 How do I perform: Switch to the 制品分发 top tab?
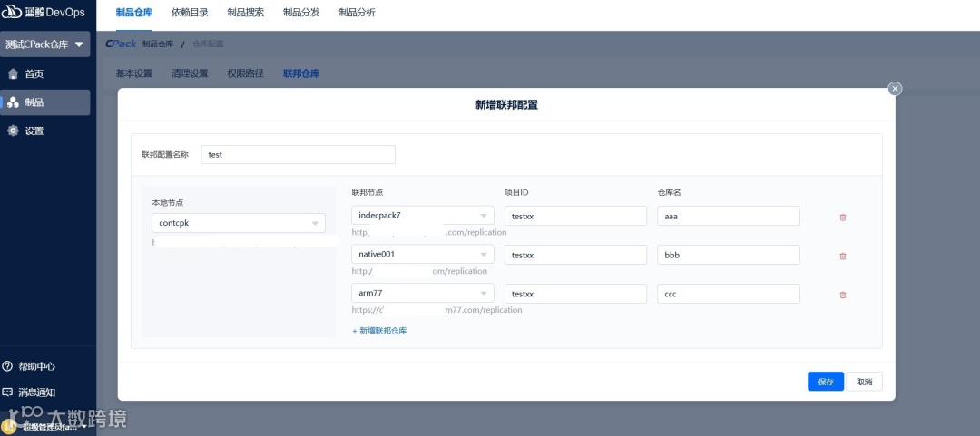pyautogui.click(x=301, y=13)
